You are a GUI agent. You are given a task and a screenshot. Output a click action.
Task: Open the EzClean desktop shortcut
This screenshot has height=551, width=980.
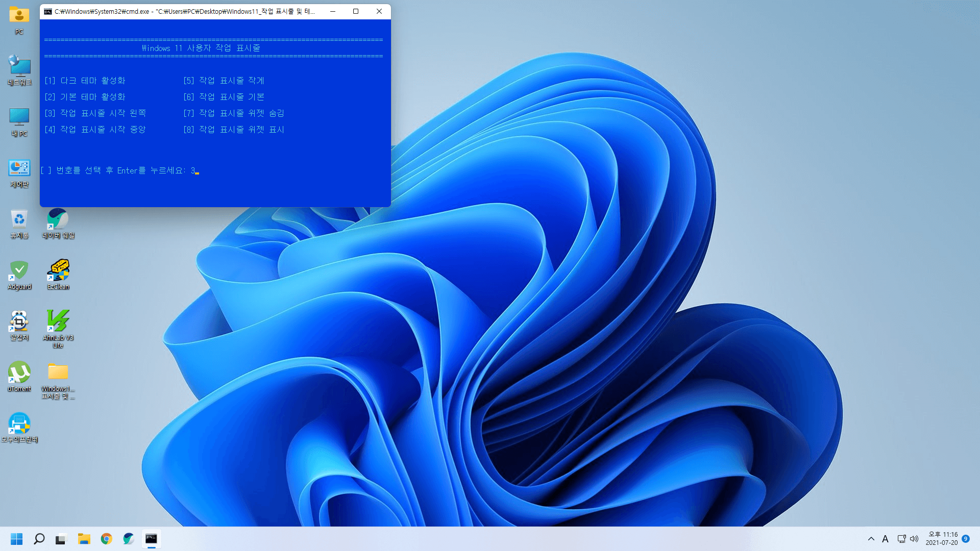click(x=58, y=274)
